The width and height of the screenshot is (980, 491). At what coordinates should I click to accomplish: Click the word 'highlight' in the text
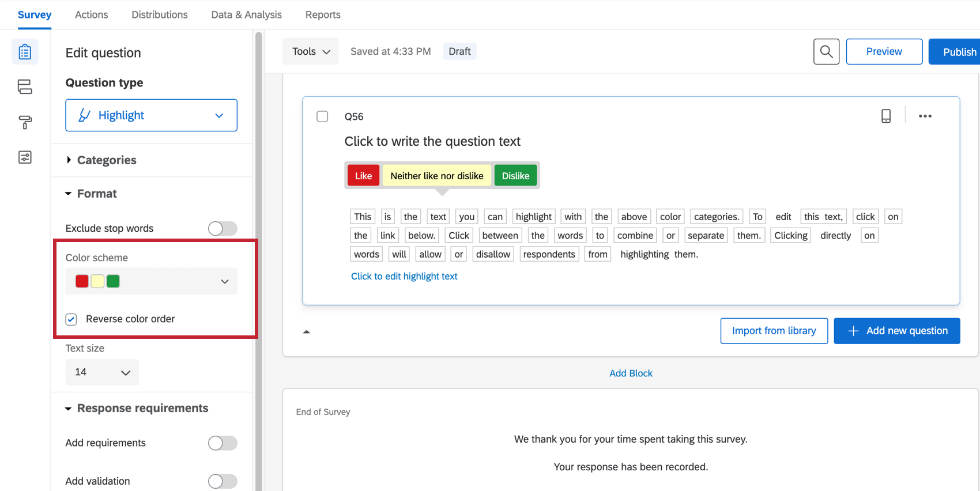534,217
